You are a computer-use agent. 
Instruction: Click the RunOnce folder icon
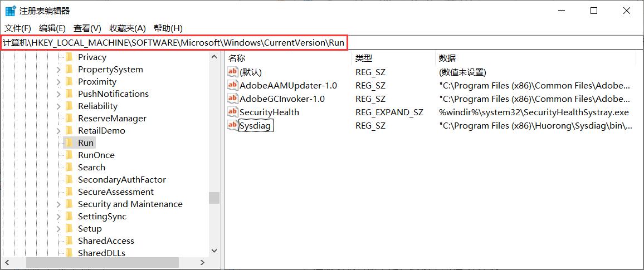click(x=69, y=155)
